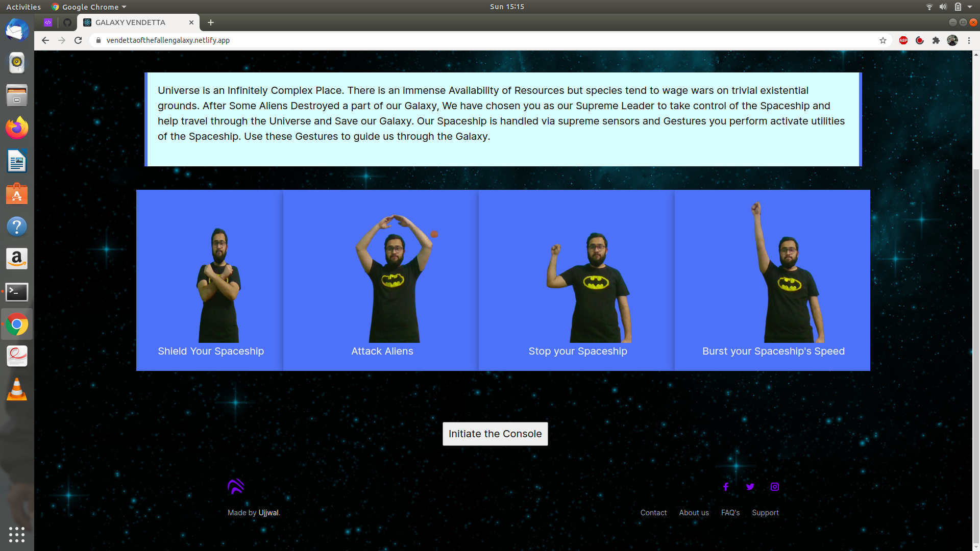This screenshot has width=980, height=551.
Task: Click the new tab plus button
Action: 210,22
